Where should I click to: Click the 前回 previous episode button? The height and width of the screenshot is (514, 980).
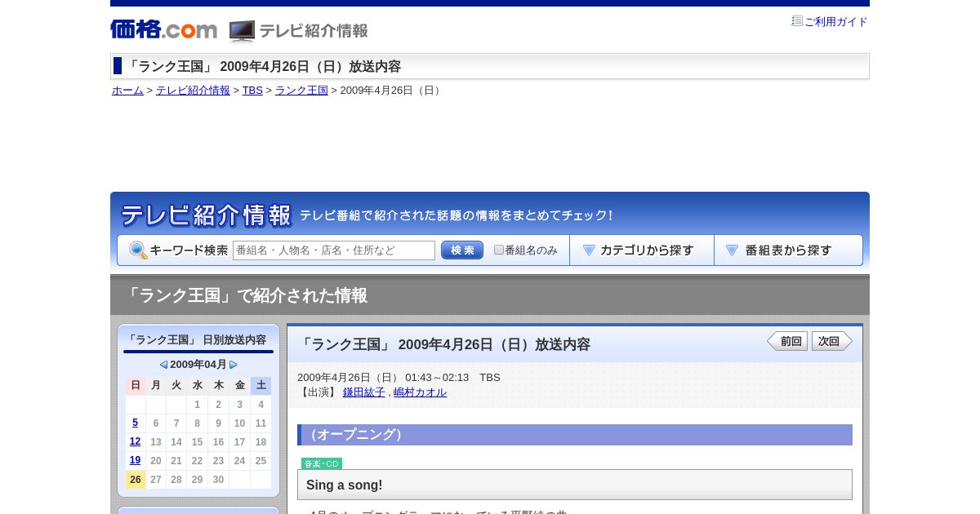coord(787,341)
